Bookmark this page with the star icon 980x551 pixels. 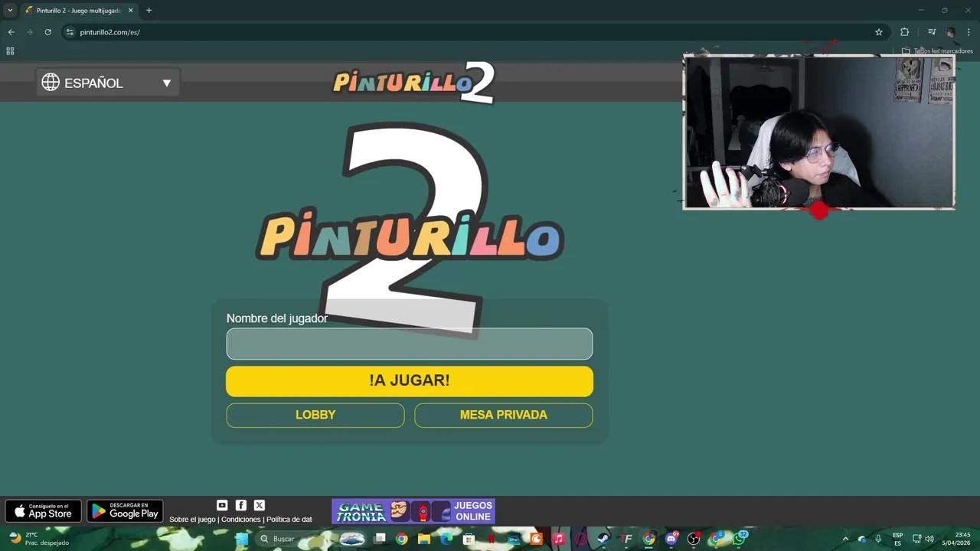(x=879, y=32)
